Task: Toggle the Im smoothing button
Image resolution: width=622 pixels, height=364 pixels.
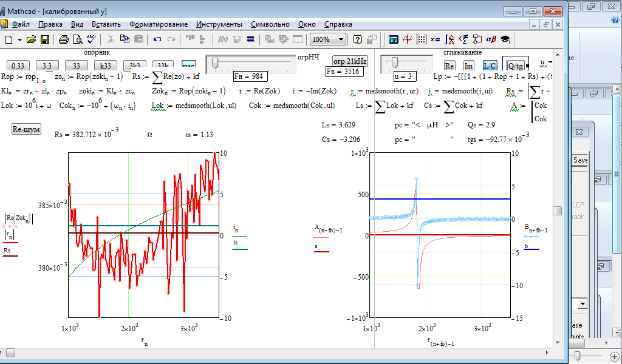Action: point(469,66)
